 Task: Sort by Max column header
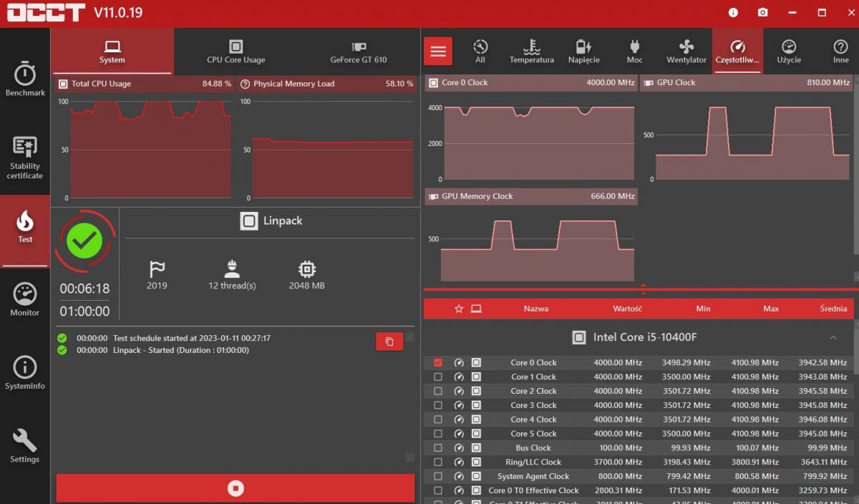771,309
